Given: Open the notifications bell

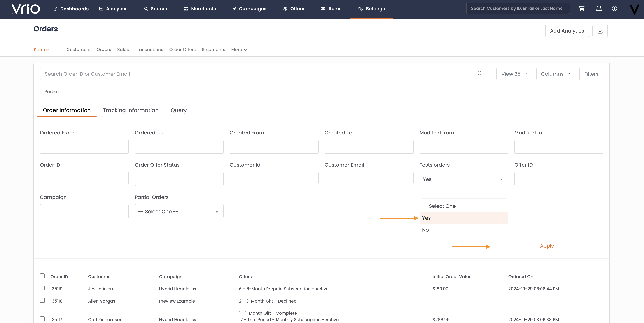Looking at the screenshot, I should (599, 9).
